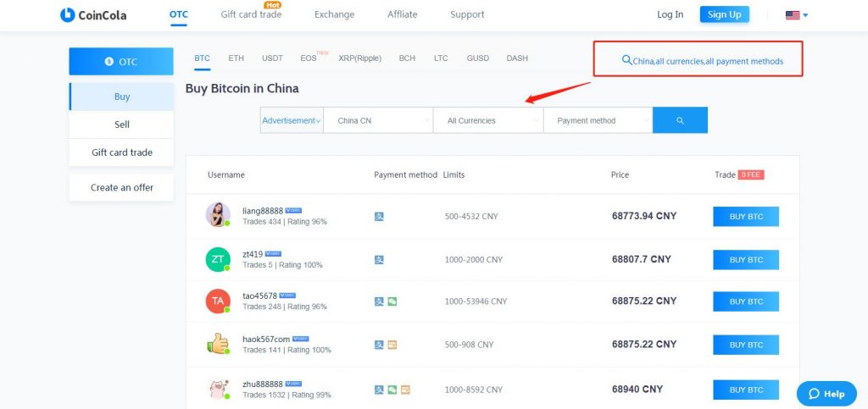Click BUY BTC for zt419
868x409 pixels.
(x=746, y=260)
